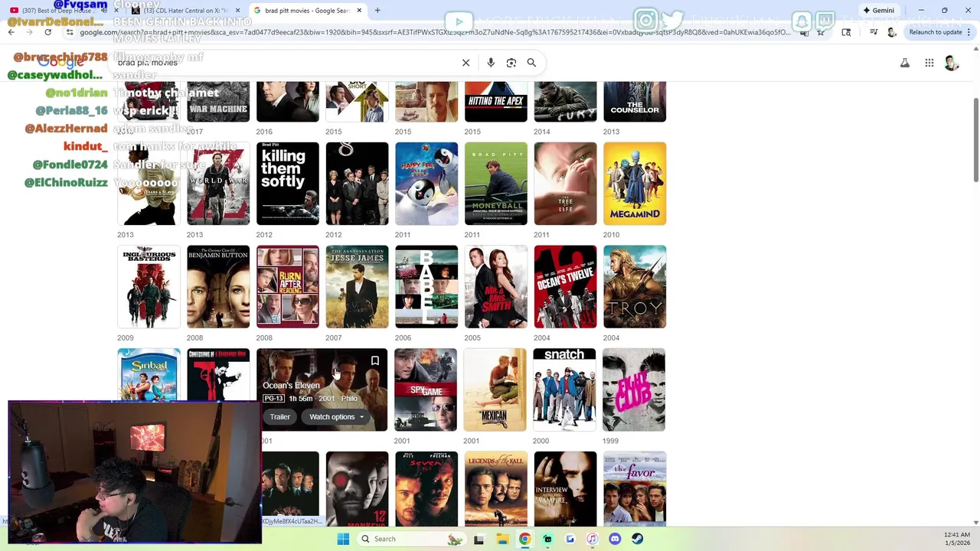This screenshot has width=980, height=551.
Task: Start voice search with microphone icon
Action: point(491,63)
